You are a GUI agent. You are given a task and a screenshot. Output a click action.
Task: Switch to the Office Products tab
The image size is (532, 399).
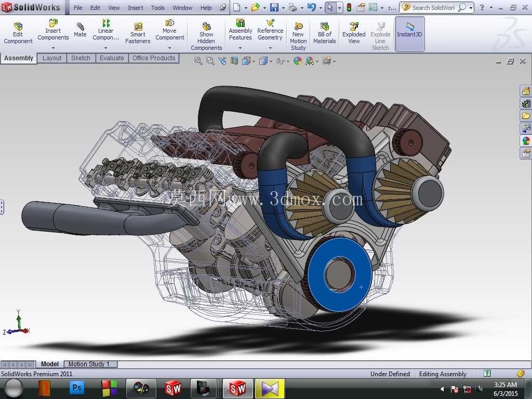click(154, 58)
